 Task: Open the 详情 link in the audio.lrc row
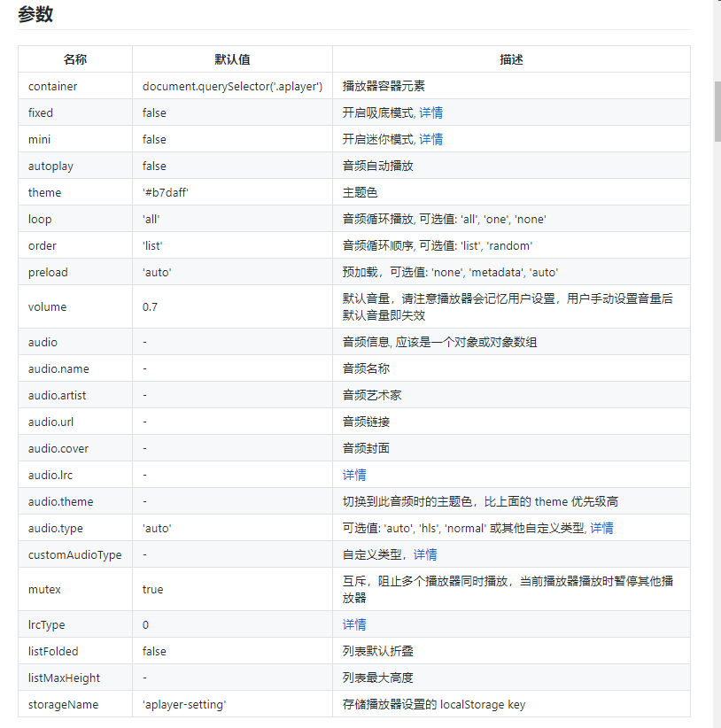point(354,475)
